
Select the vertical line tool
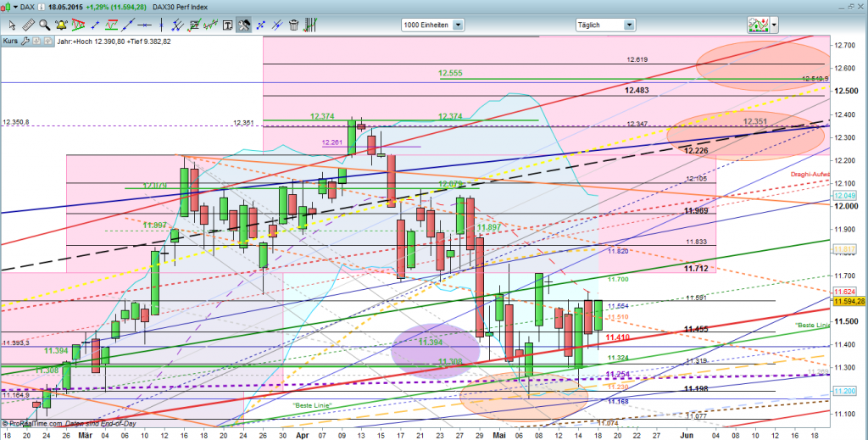pos(161,25)
